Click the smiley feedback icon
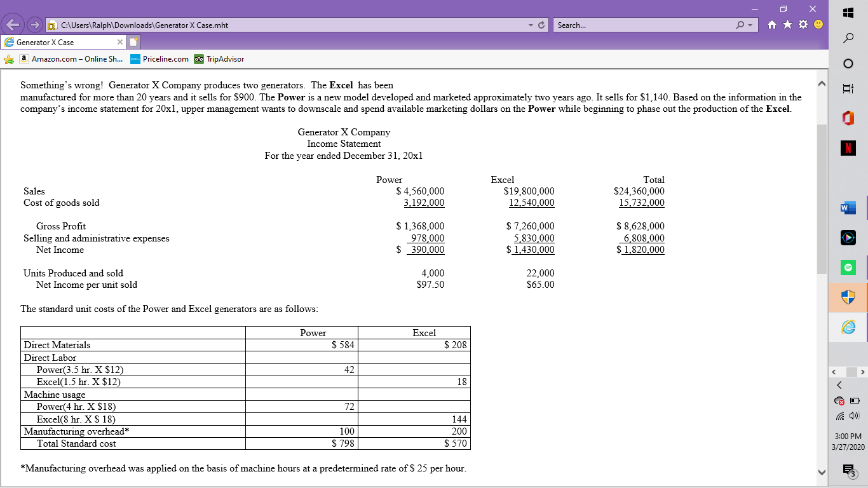This screenshot has height=488, width=868. [818, 25]
